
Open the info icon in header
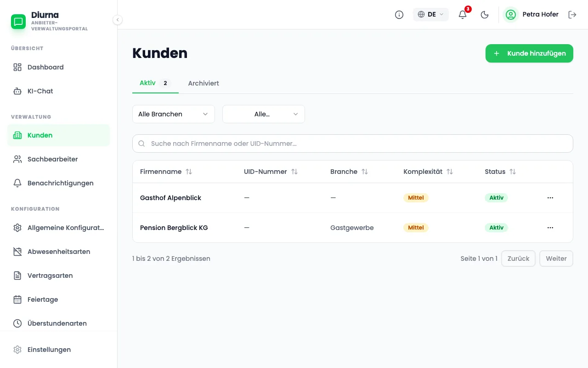click(399, 15)
